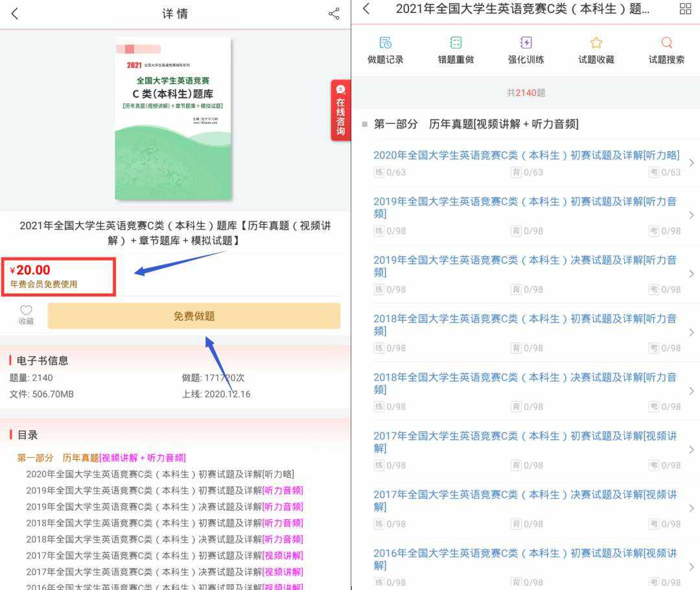Tap the 免费做题 button

[194, 316]
